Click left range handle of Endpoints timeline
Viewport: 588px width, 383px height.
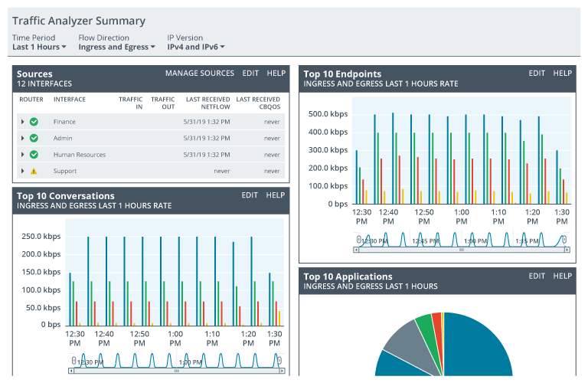(358, 239)
